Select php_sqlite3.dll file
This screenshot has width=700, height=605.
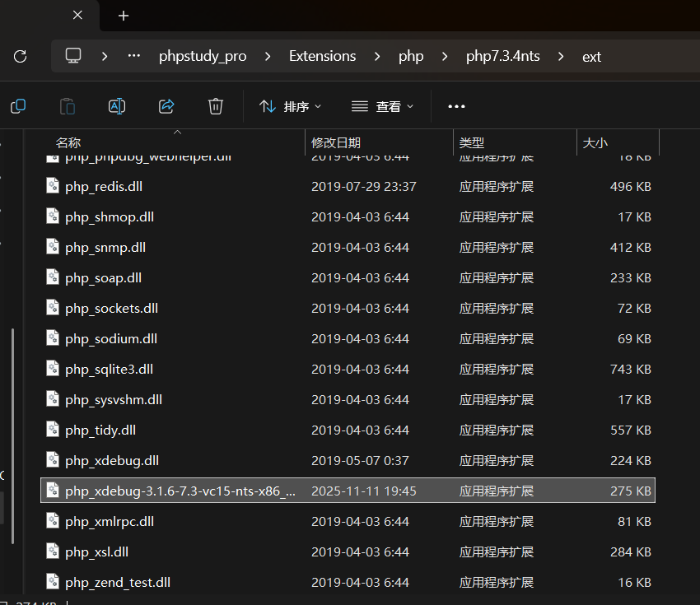pos(348,369)
